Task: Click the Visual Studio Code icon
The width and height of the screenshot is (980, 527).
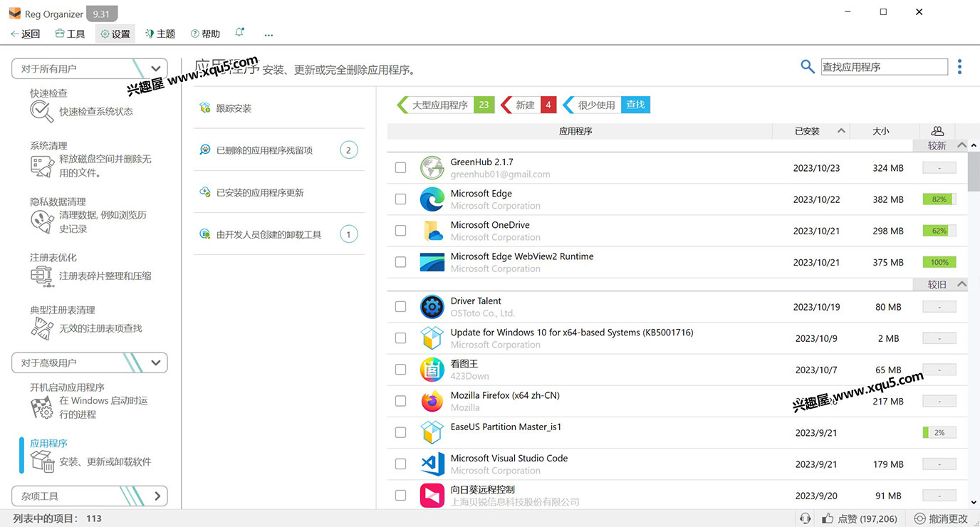Action: [x=432, y=464]
